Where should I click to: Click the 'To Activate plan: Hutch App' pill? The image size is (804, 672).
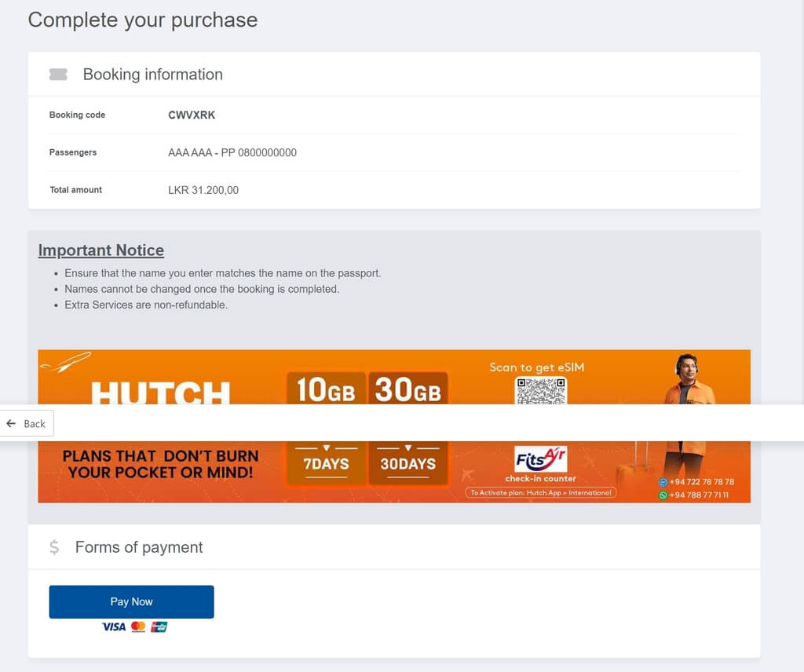[540, 492]
